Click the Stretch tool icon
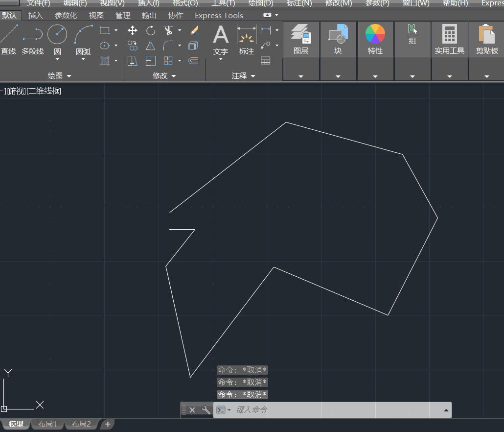The image size is (504, 432). pos(133,61)
